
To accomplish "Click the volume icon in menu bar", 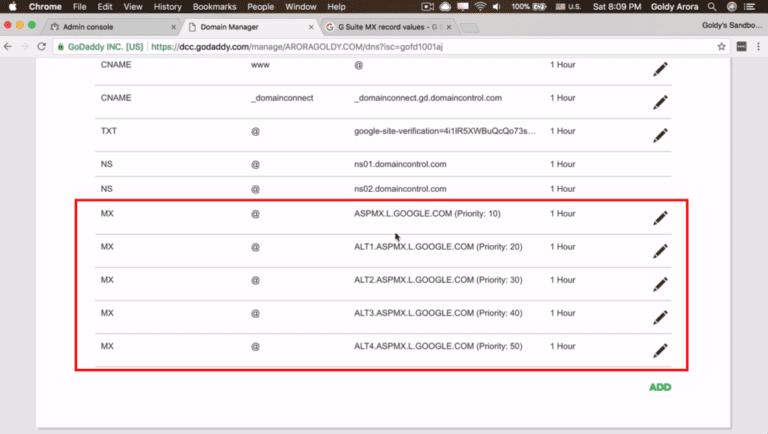I will (x=497, y=7).
